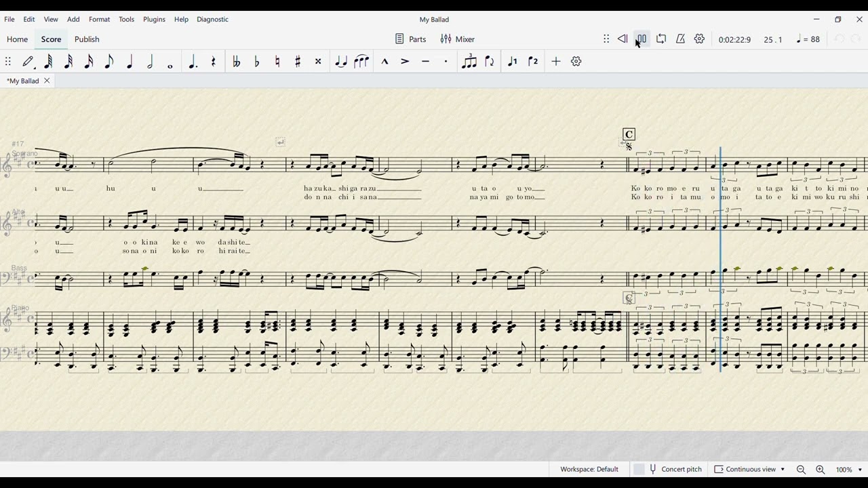The width and height of the screenshot is (868, 488).
Task: Toggle note input mode pencil
Action: pos(28,62)
